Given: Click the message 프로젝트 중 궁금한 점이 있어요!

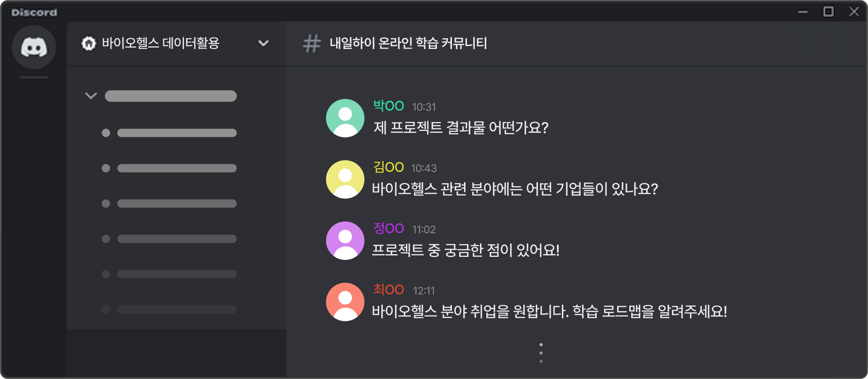Looking at the screenshot, I should point(465,250).
